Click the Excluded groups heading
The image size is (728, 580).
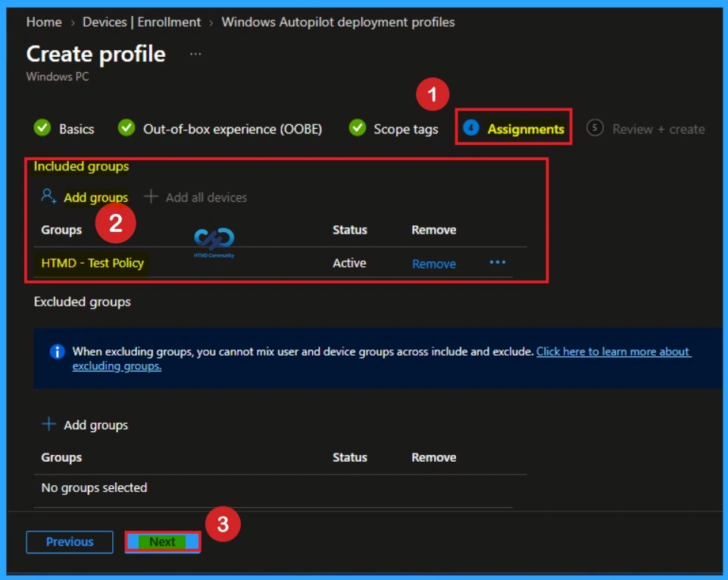[82, 302]
